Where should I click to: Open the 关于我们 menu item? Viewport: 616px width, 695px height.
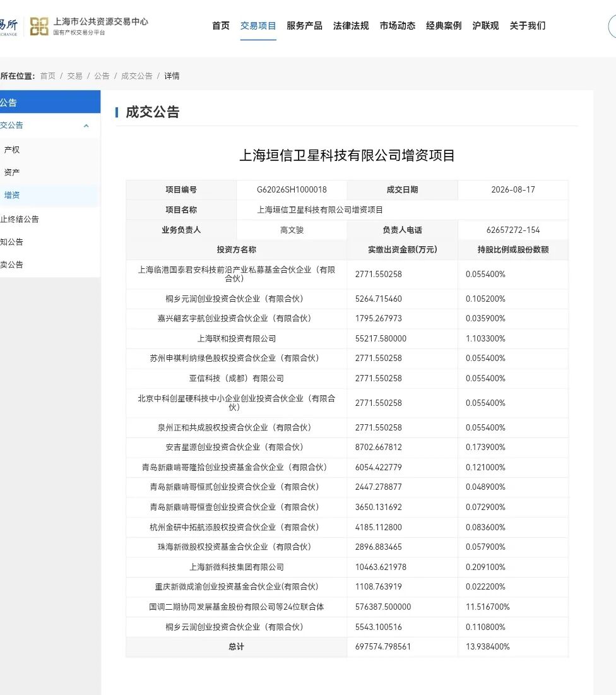coord(528,26)
